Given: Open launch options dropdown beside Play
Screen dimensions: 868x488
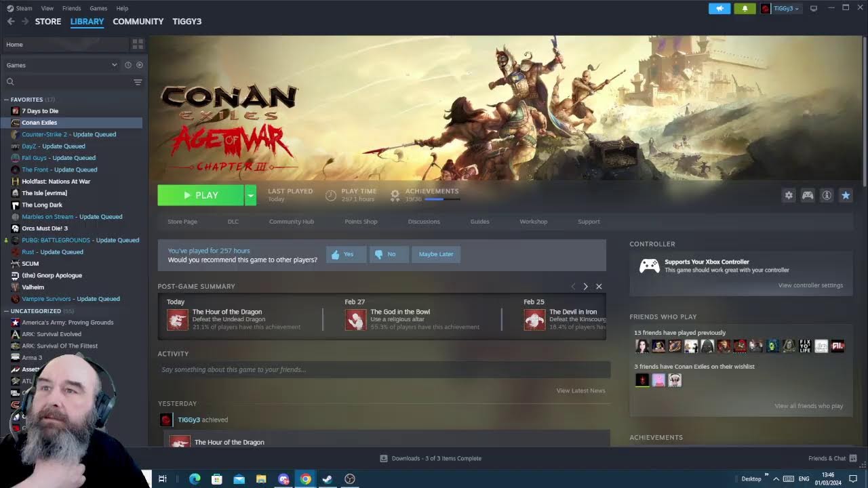Looking at the screenshot, I should (x=251, y=195).
